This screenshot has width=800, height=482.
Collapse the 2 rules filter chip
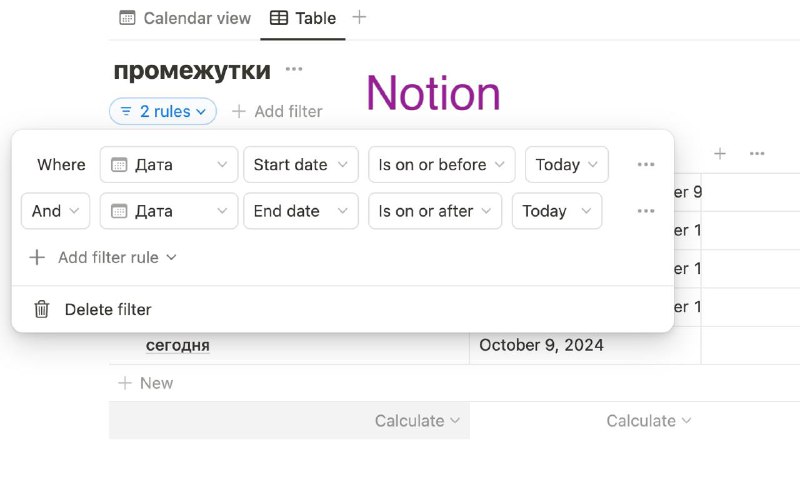(x=163, y=111)
